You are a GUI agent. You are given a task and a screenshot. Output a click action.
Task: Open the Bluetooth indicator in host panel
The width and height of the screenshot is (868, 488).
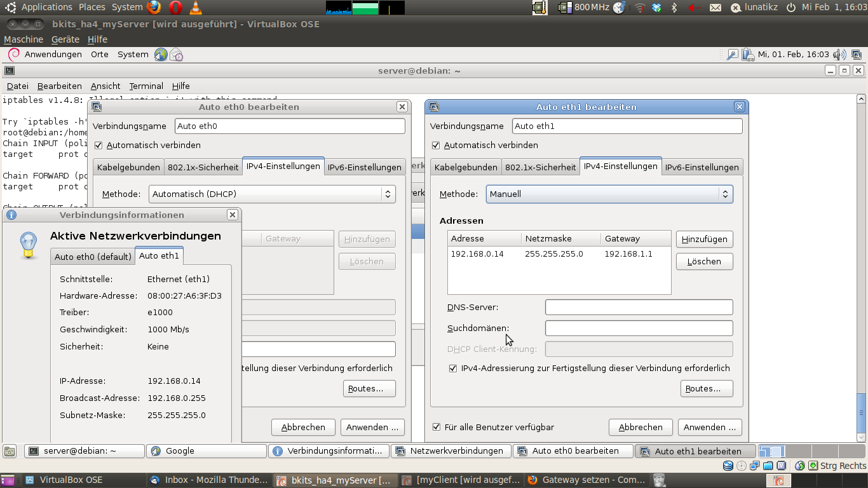click(x=675, y=7)
